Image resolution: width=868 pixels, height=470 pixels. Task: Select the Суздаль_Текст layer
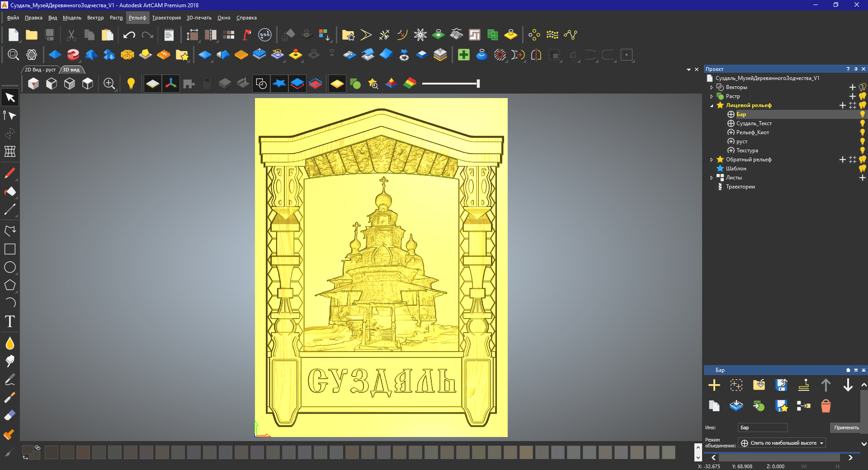pos(754,123)
